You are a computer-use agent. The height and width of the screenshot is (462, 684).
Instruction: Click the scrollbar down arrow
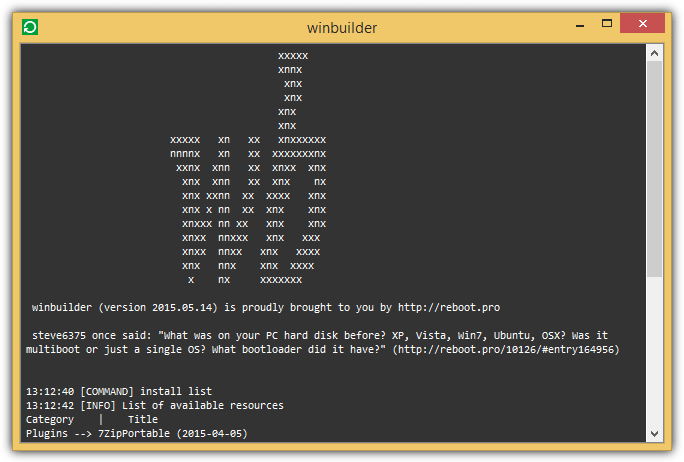pos(654,433)
